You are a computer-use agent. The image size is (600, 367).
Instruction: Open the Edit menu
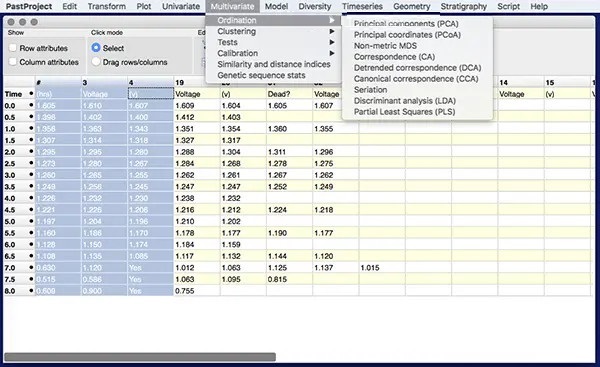coord(70,7)
